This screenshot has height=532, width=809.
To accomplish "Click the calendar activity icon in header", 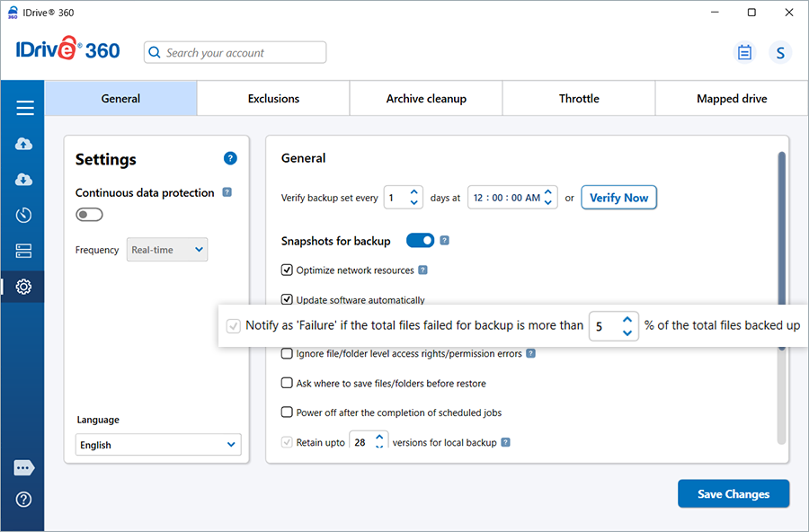I will [x=744, y=52].
